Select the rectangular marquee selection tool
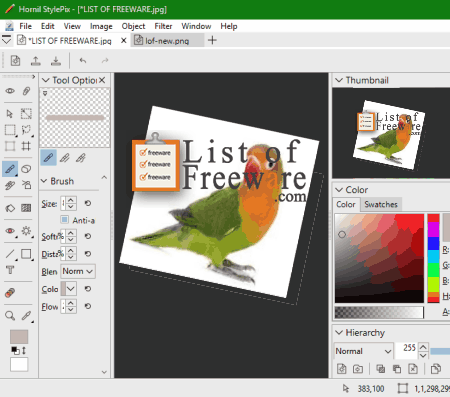This screenshot has height=397, width=450. (10, 130)
